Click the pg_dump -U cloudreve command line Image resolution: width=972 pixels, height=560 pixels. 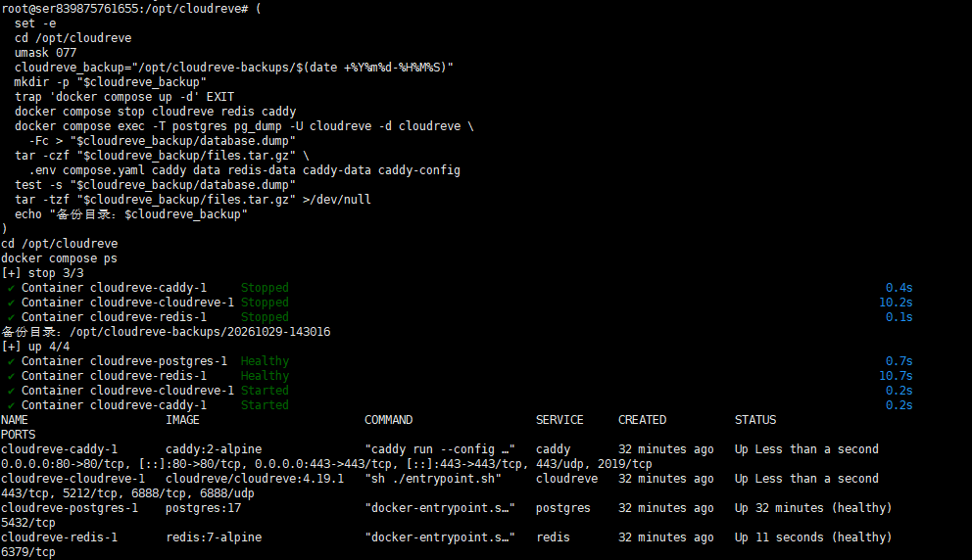coord(244,126)
